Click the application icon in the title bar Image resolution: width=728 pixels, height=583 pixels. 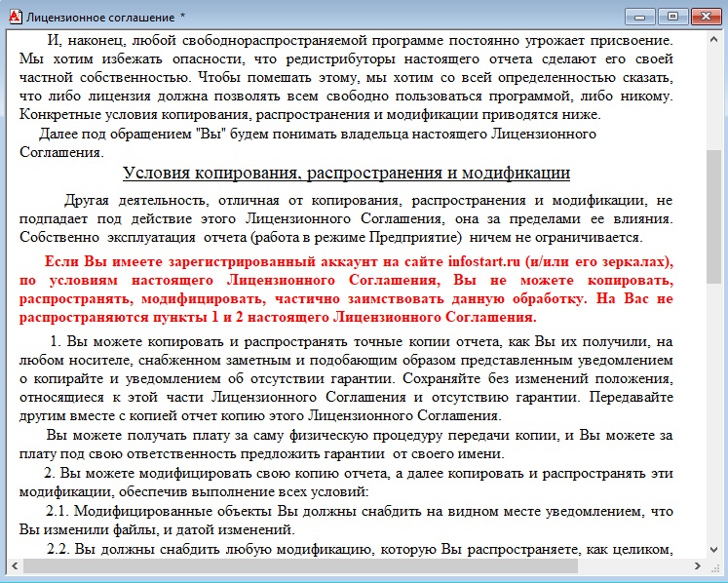(16, 18)
